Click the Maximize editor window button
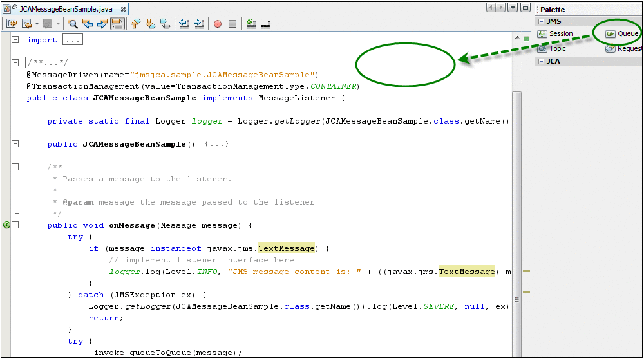 coord(526,7)
